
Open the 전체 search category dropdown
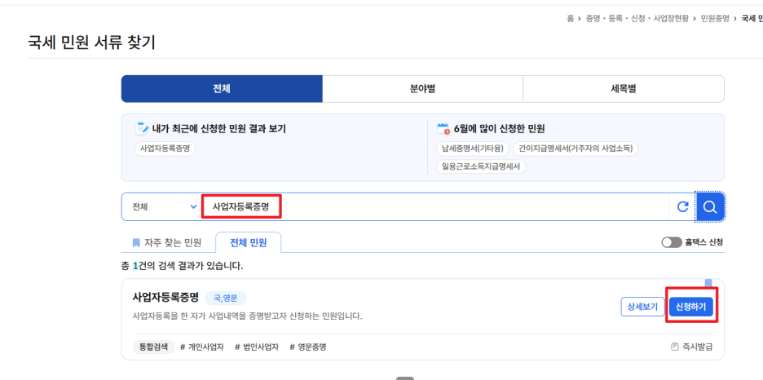point(163,207)
